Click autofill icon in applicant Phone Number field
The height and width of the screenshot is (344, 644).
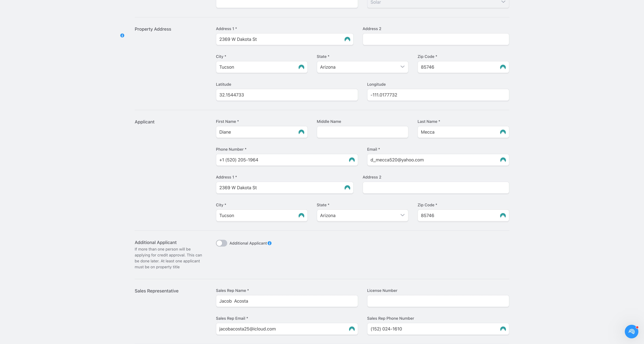click(352, 160)
